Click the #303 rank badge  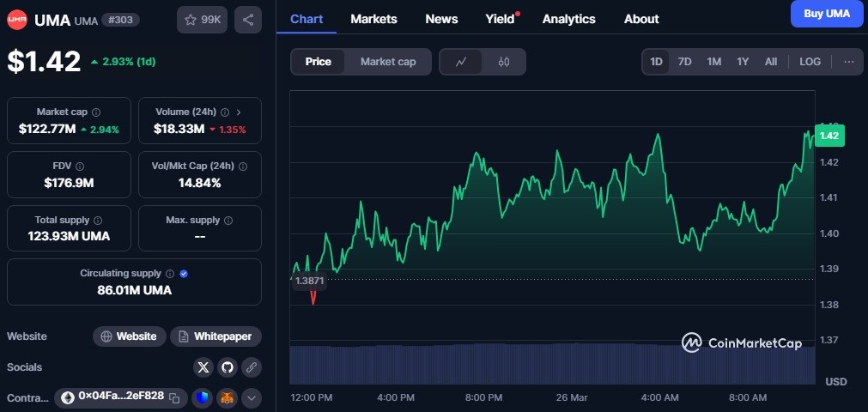120,21
